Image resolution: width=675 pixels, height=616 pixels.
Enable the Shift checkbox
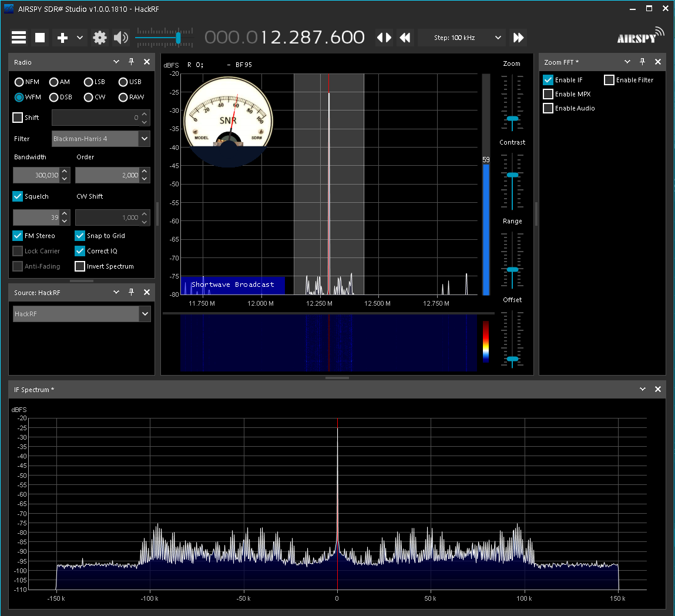coord(18,118)
